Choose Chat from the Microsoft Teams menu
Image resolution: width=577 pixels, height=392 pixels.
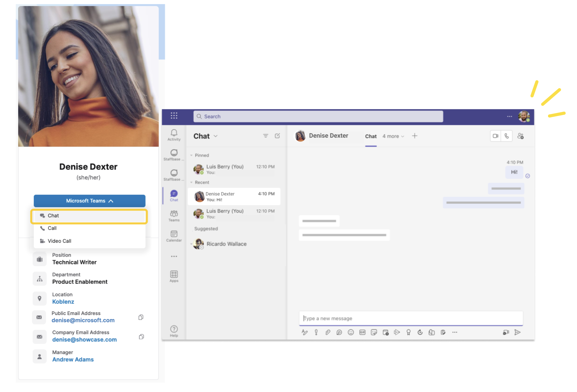pyautogui.click(x=89, y=216)
